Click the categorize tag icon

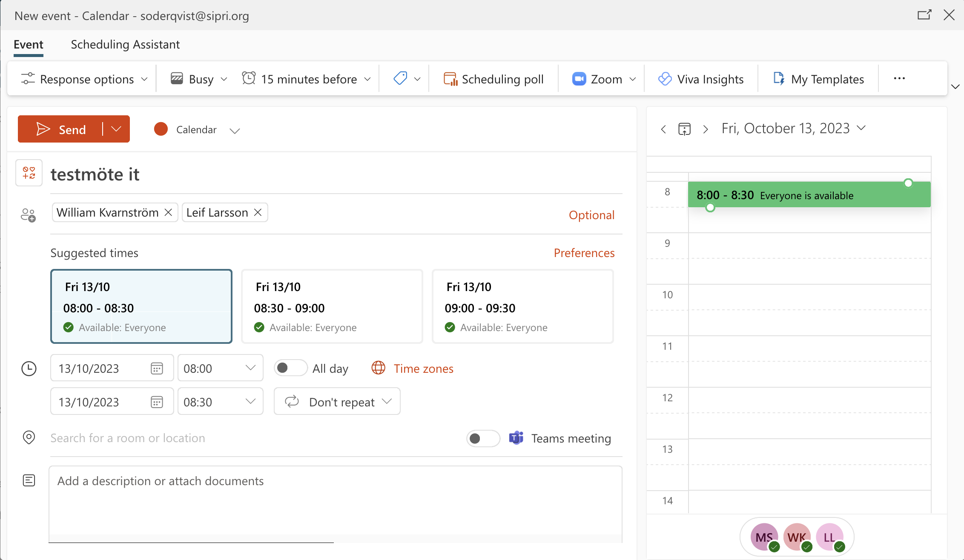(x=400, y=78)
